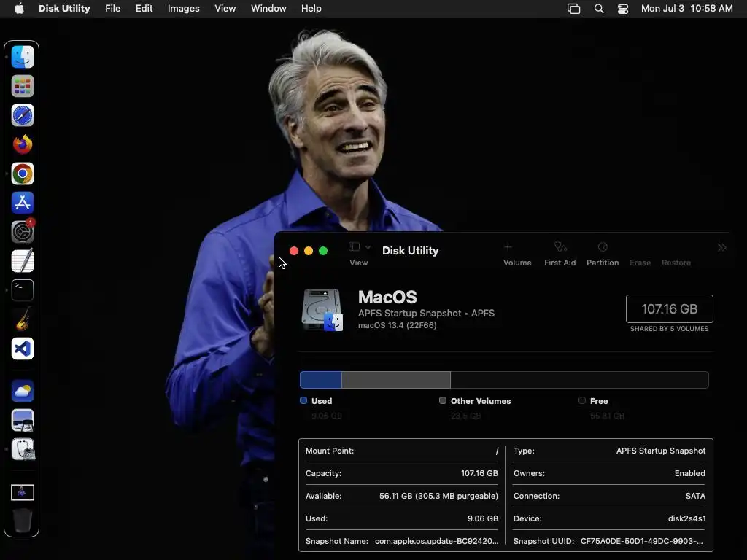Screen dimensions: 747x560
Task: Open the Disk Utility app menu
Action: click(x=64, y=9)
